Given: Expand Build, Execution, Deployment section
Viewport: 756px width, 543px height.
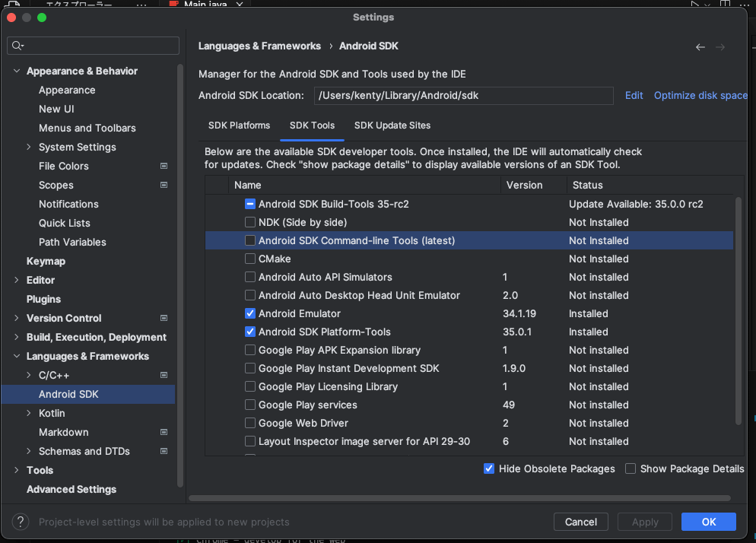Looking at the screenshot, I should tap(17, 337).
